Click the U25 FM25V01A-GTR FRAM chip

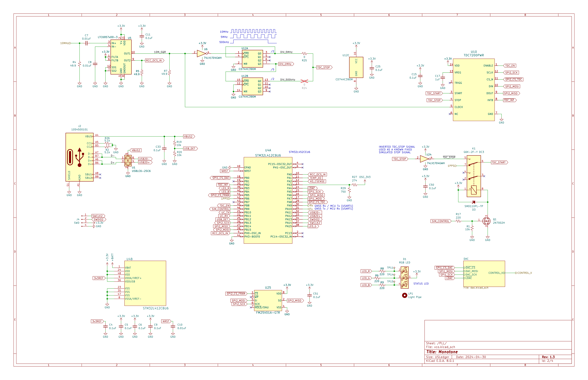point(268,301)
